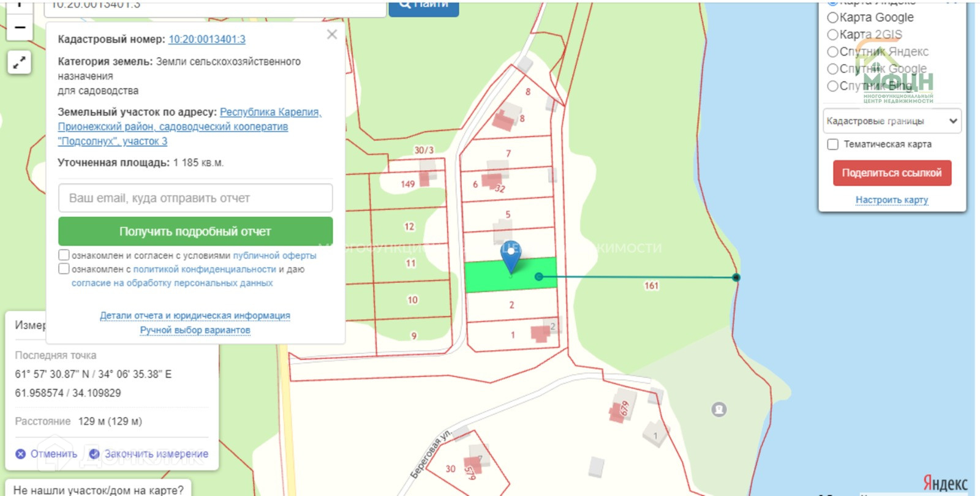
Task: Focus the cadastral number search field
Action: [x=215, y=6]
